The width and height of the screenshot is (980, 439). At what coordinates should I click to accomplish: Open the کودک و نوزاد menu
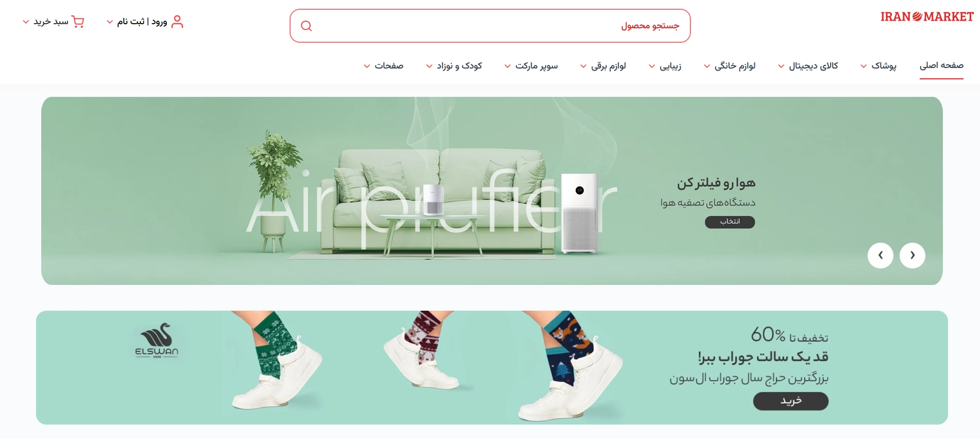[454, 66]
